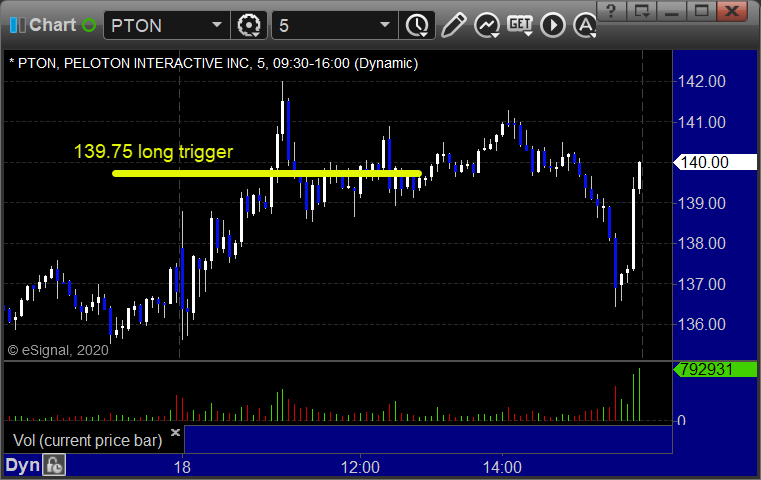
Task: Select the 139.75 long trigger text annotation
Action: click(x=153, y=151)
